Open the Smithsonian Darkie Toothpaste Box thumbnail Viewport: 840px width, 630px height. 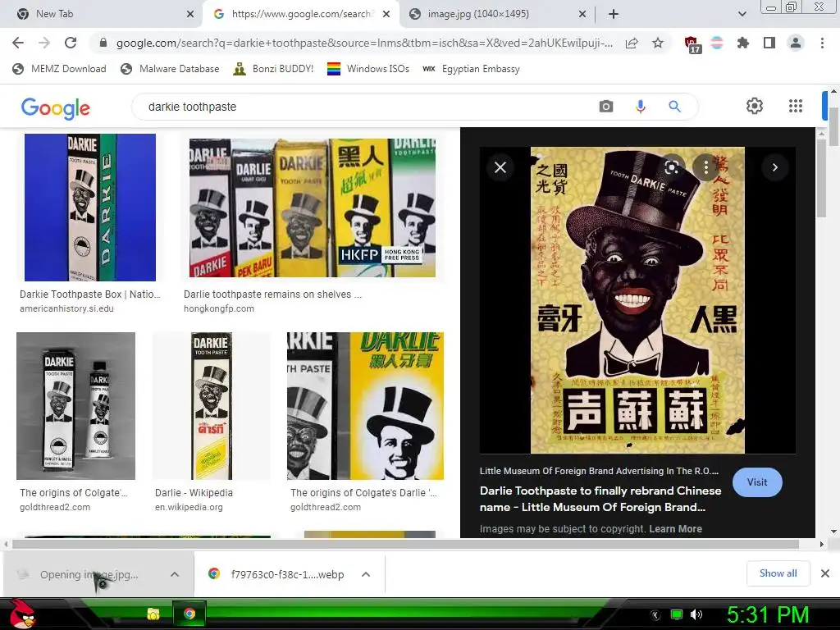click(90, 208)
